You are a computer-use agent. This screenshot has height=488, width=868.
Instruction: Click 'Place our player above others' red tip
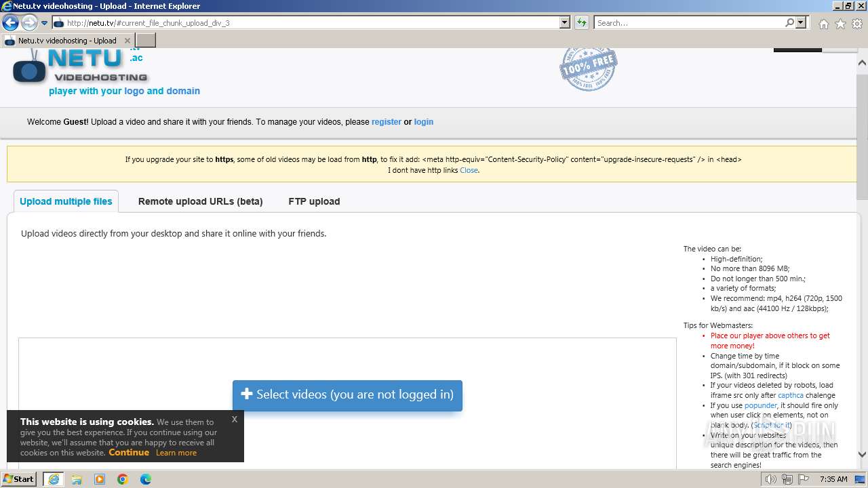click(770, 340)
